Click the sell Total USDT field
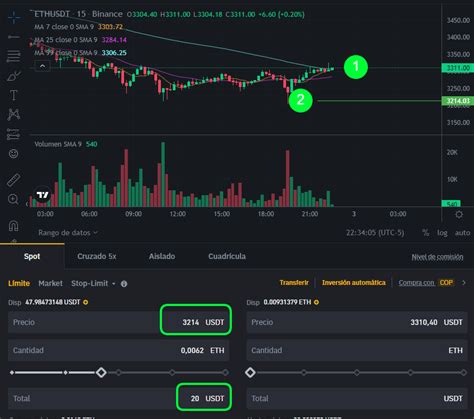Screen dimensions: 474x419 tap(357, 398)
